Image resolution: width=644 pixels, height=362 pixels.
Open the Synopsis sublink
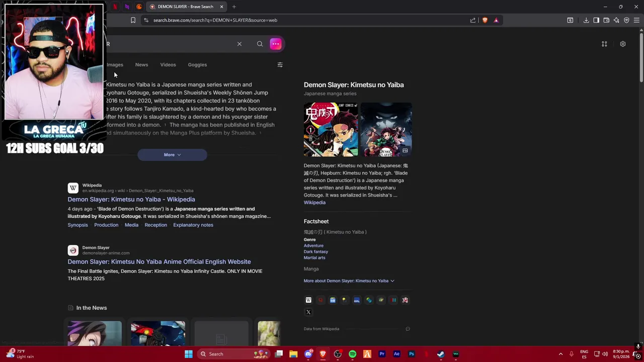(77, 225)
